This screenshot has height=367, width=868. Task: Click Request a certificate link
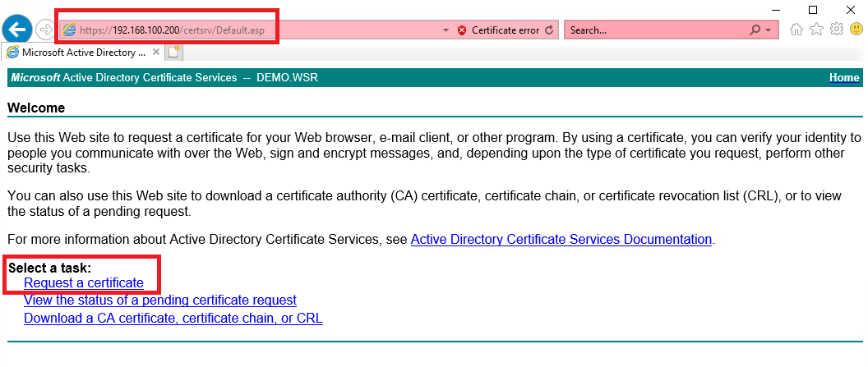click(x=84, y=283)
